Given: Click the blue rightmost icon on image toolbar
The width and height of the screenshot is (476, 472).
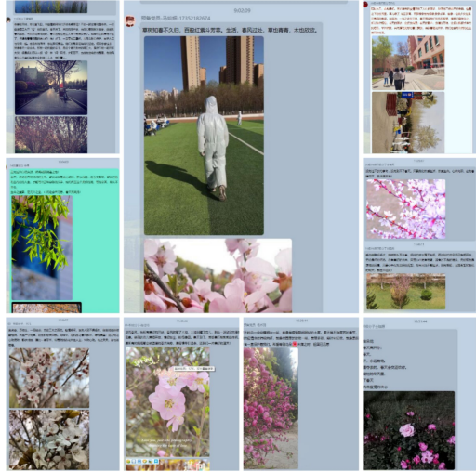Looking at the screenshot, I should 156,462.
